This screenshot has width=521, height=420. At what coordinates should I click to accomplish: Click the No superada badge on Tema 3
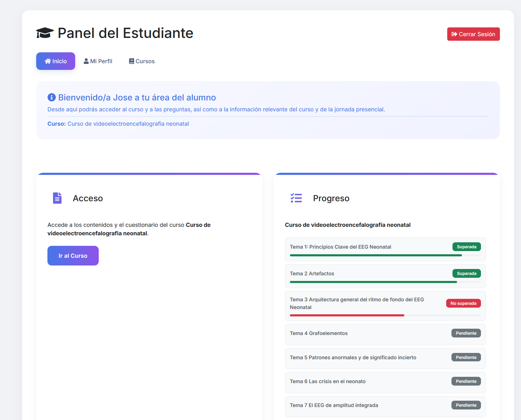tap(463, 303)
